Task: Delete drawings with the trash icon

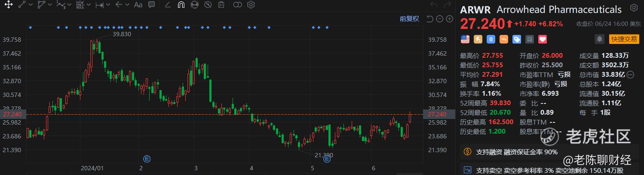Action: coord(221,5)
